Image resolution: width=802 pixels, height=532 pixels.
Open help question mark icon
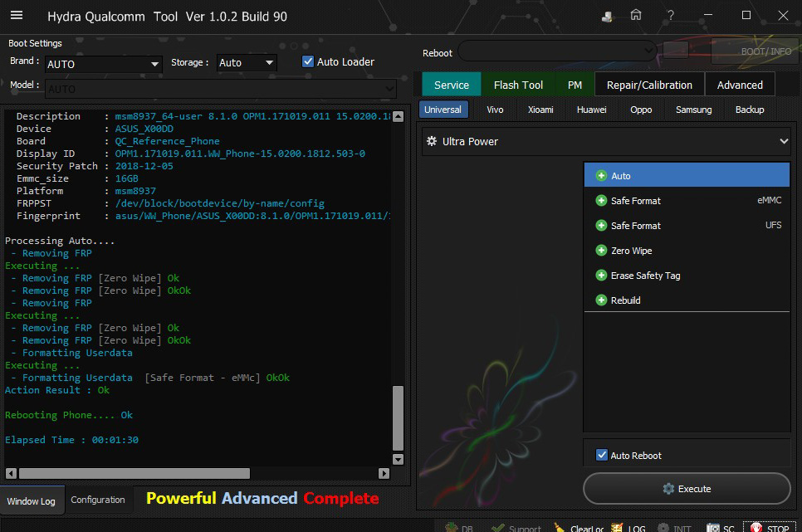tap(670, 16)
